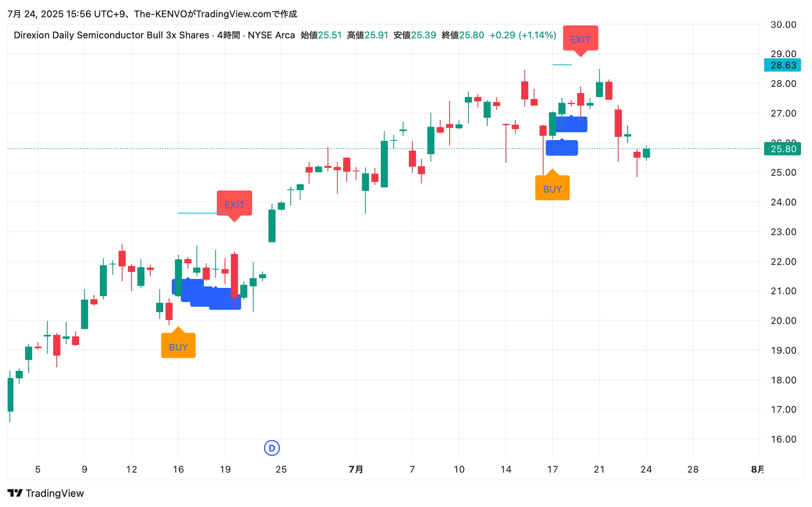812x507 pixels.
Task: Click the 25.80 current price label
Action: (782, 149)
